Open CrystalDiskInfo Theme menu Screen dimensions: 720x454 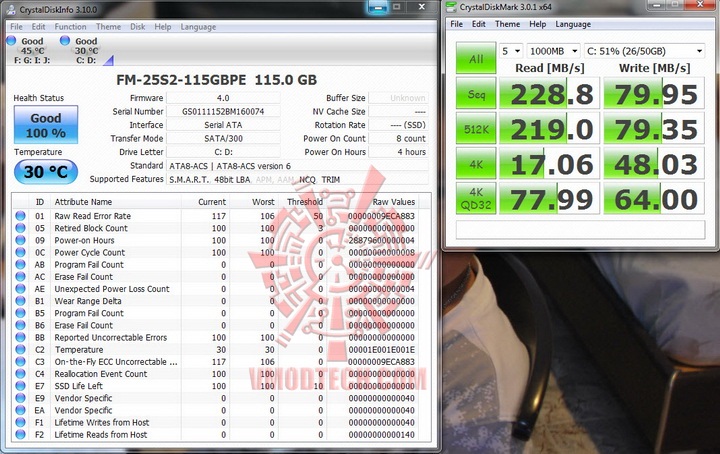(x=108, y=27)
